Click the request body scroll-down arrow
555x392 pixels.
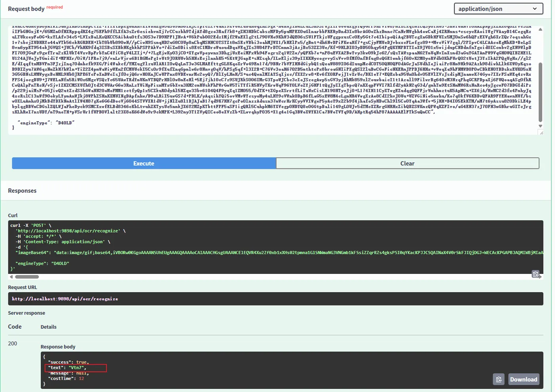pos(540,126)
